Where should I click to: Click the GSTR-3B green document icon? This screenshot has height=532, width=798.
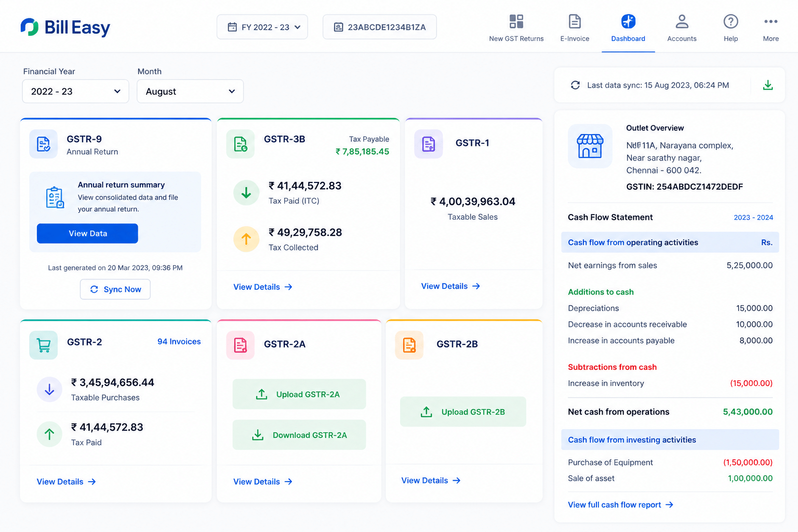tap(241, 144)
